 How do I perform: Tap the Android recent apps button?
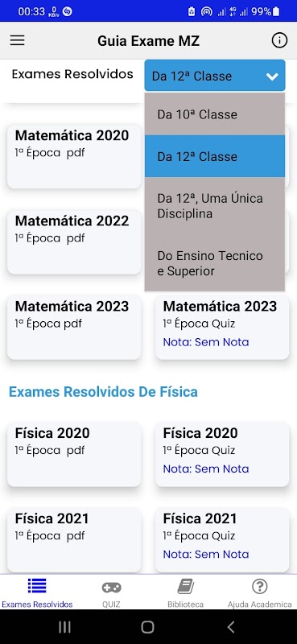[x=64, y=627]
